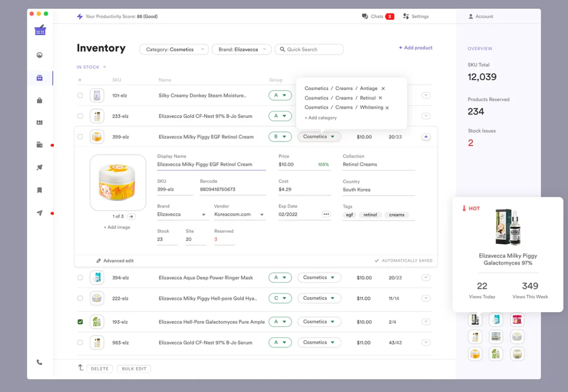Click the Bulk Edit button
This screenshot has height=392, width=568.
pyautogui.click(x=134, y=369)
